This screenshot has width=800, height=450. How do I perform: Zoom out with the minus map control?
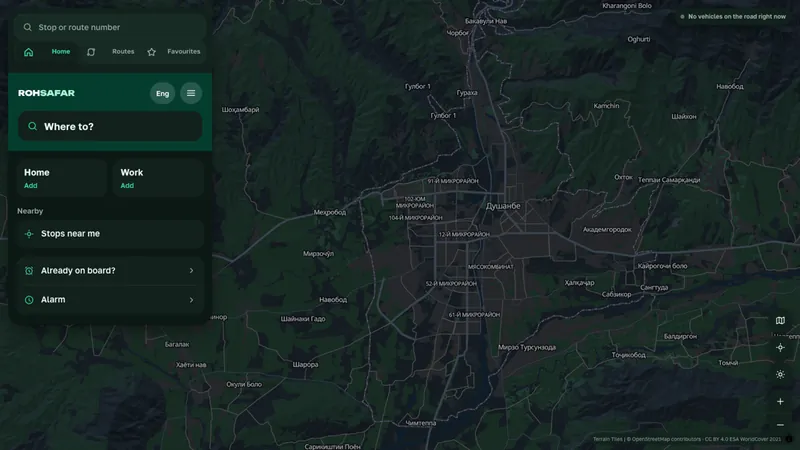(x=780, y=425)
